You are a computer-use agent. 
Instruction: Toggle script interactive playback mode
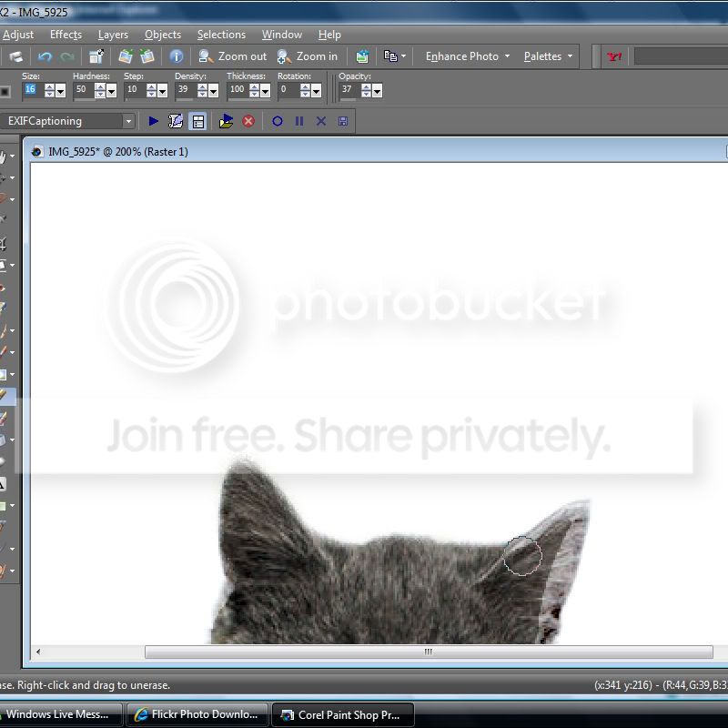point(197,121)
